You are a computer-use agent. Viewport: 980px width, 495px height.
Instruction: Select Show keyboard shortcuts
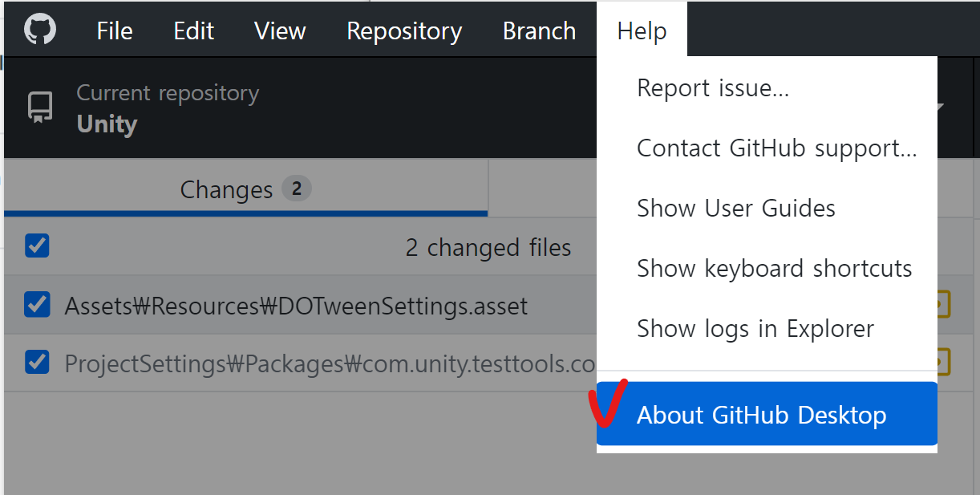774,268
